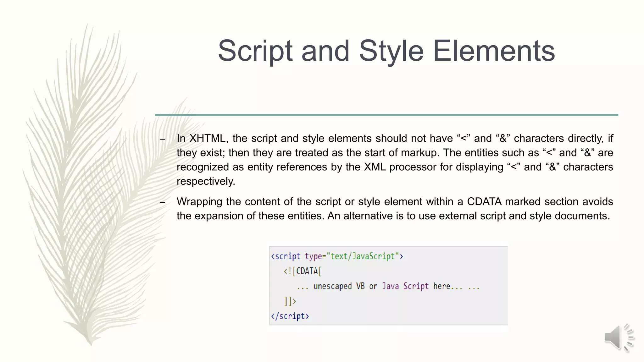Click the word CDATA in second bullet

pos(484,201)
